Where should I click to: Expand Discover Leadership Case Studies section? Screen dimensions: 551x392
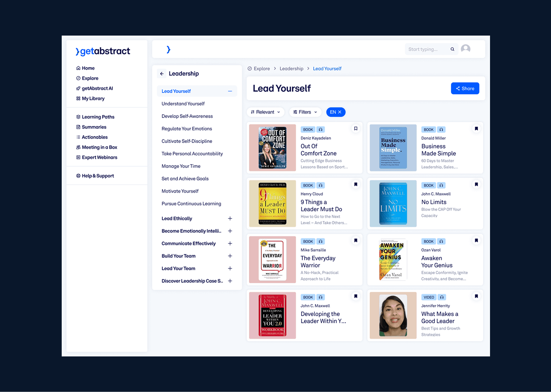pos(230,281)
